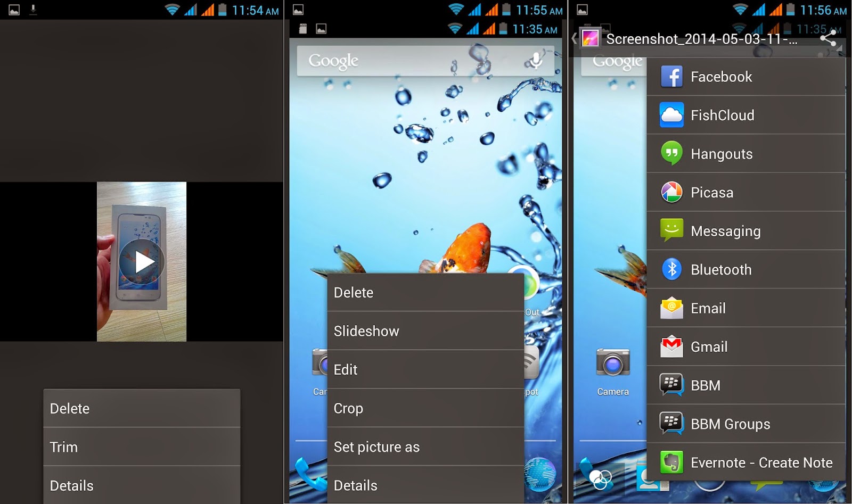Tap the 11:56 AM clock
852x504 pixels.
823,10
